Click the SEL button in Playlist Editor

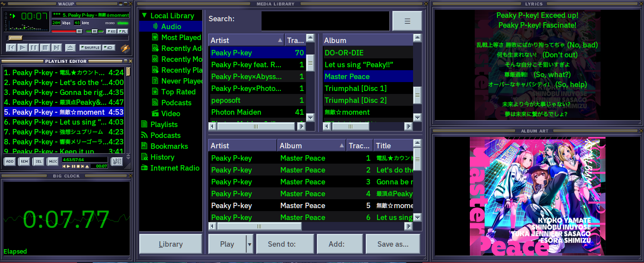[38, 161]
